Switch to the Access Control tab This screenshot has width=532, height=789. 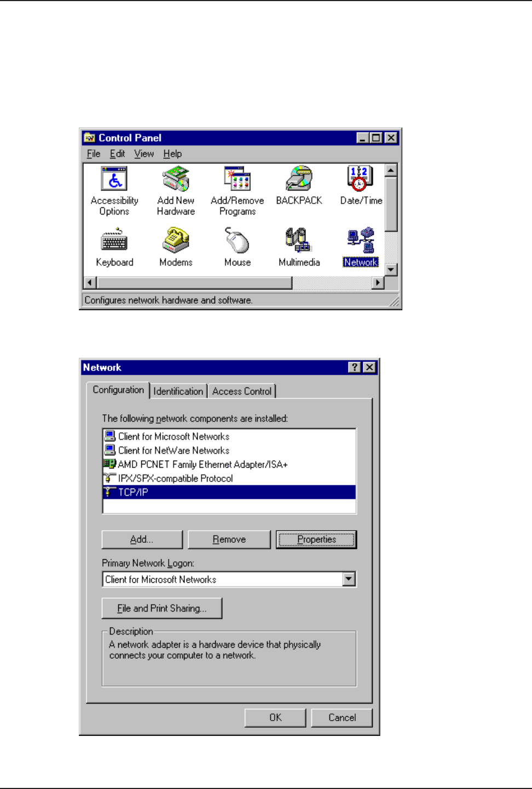pos(241,391)
